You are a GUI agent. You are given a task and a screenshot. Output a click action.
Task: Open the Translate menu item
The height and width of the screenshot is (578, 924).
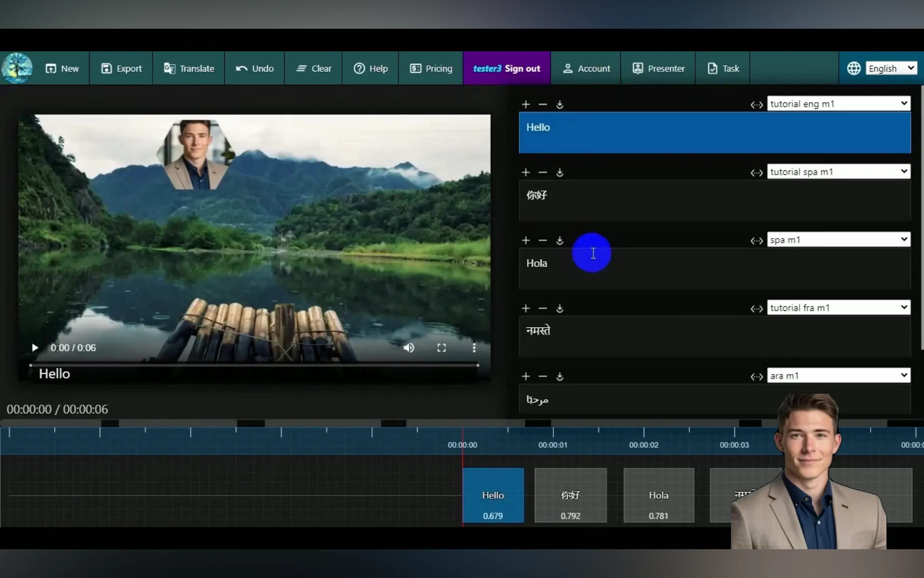point(189,68)
